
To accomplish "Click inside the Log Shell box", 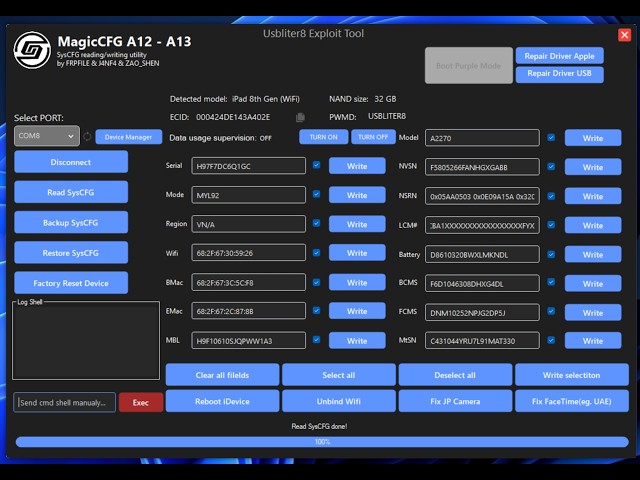I will pos(86,341).
